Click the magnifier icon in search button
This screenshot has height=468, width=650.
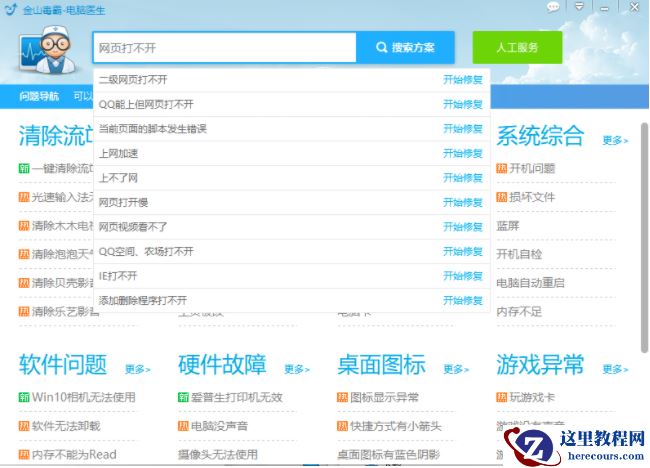(x=381, y=47)
